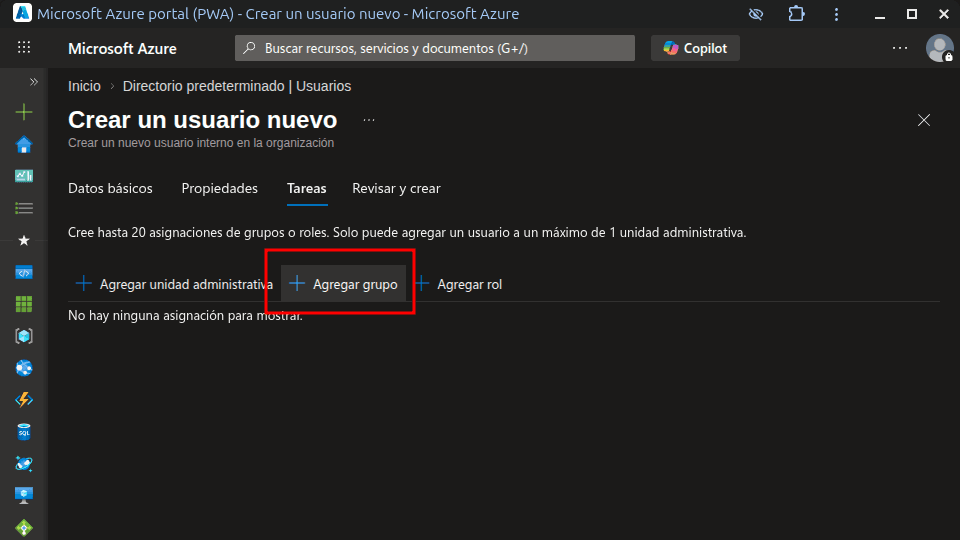This screenshot has height=540, width=960.
Task: Open the SQL databases sidebar icon
Action: (24, 432)
